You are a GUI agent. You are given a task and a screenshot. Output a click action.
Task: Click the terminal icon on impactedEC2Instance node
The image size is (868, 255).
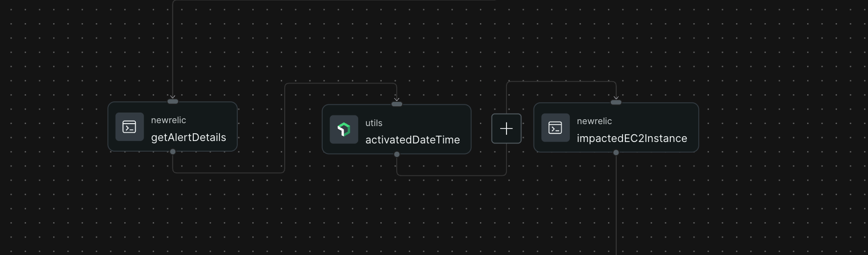coord(555,128)
